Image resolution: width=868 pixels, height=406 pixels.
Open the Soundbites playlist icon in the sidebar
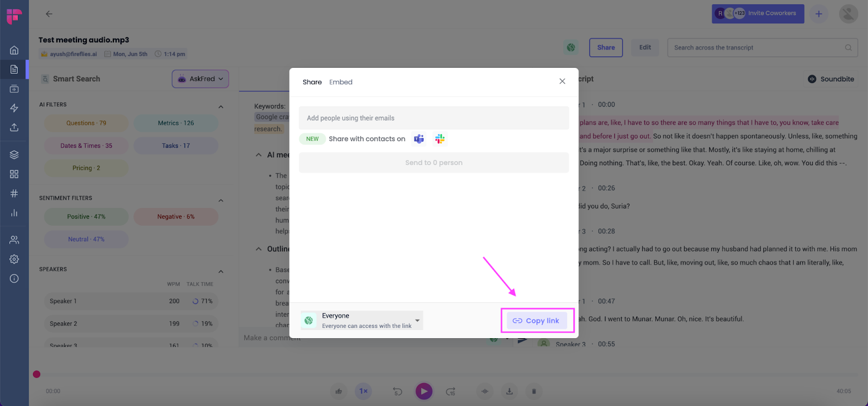click(14, 88)
